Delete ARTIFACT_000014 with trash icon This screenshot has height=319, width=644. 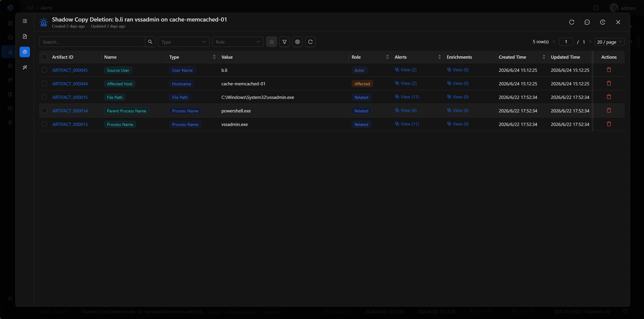pyautogui.click(x=609, y=110)
